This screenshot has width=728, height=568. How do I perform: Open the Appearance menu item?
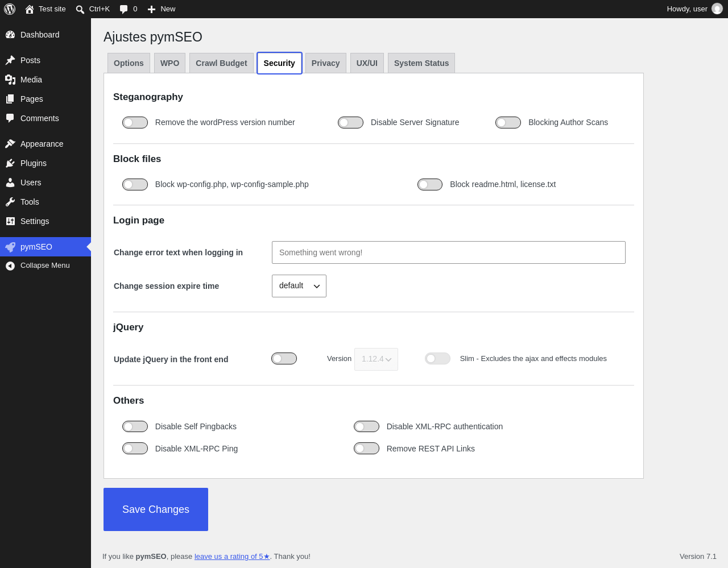tap(45, 144)
